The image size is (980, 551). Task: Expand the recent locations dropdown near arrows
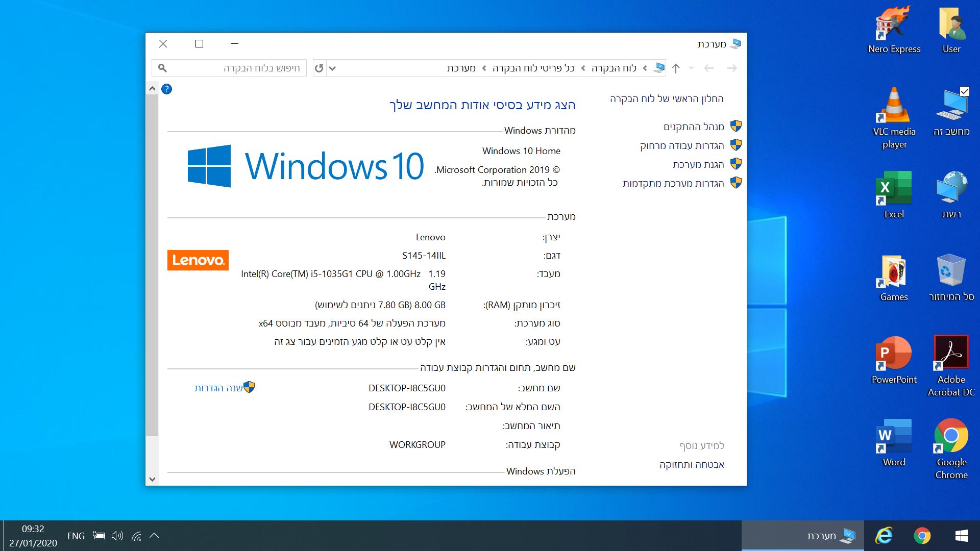691,68
